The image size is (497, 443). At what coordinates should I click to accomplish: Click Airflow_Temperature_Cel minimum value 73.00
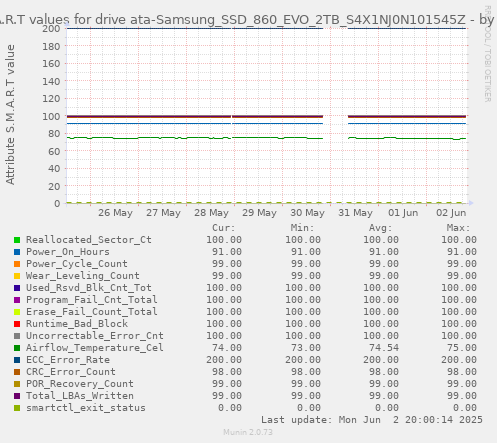(306, 348)
